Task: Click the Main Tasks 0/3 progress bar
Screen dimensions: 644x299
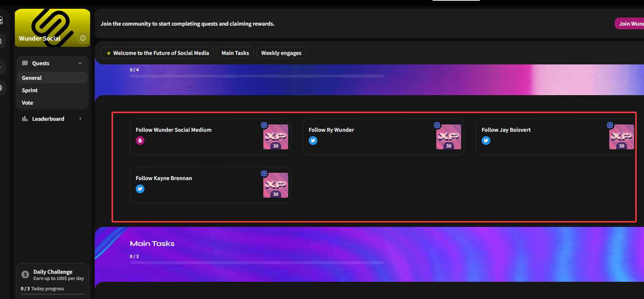Action: [256, 263]
